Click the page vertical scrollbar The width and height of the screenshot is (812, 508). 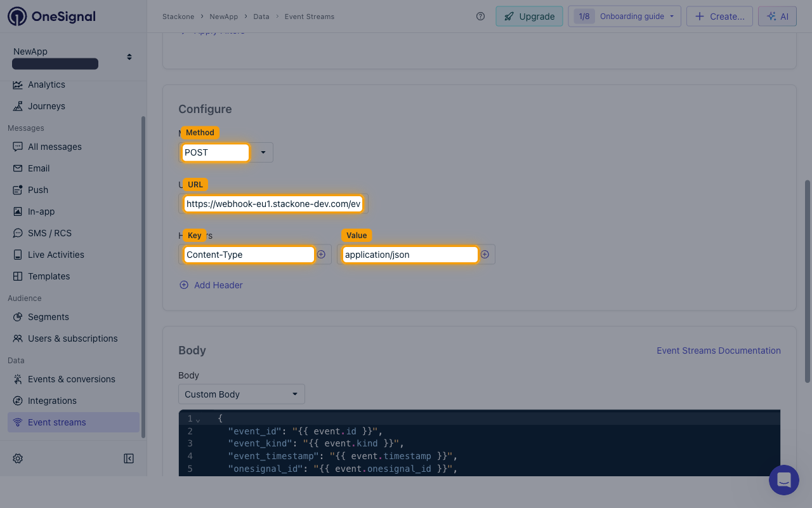(x=808, y=280)
